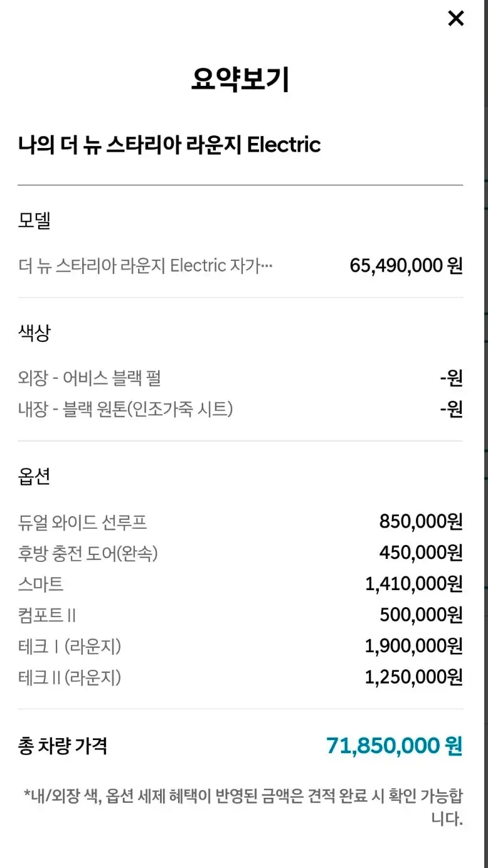Click the 스마트 option row

coord(41,585)
